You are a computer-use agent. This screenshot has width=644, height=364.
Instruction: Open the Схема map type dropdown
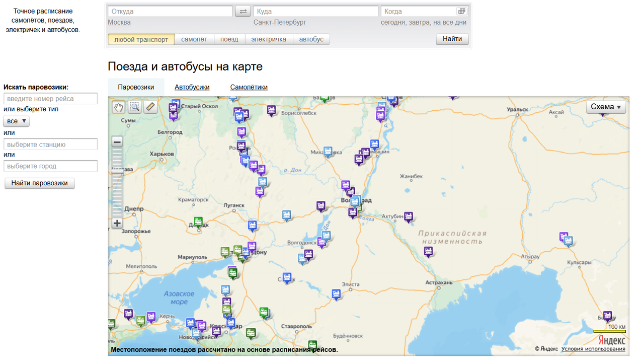pos(606,107)
